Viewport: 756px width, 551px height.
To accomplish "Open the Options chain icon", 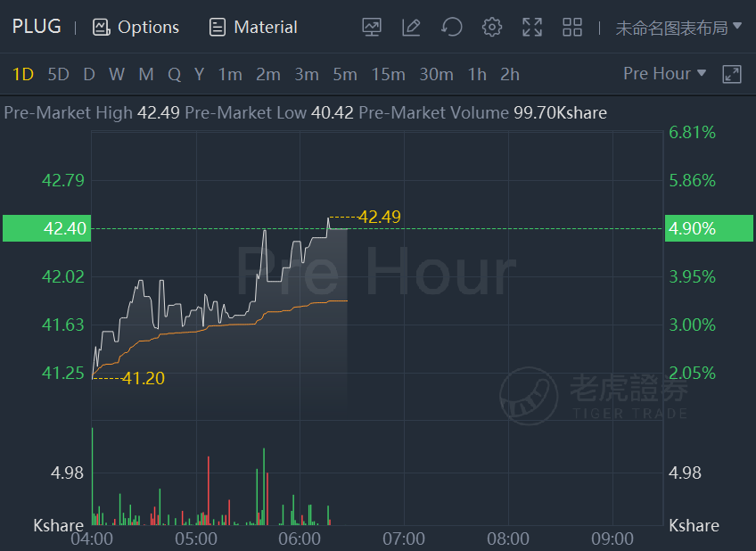I will tap(102, 27).
